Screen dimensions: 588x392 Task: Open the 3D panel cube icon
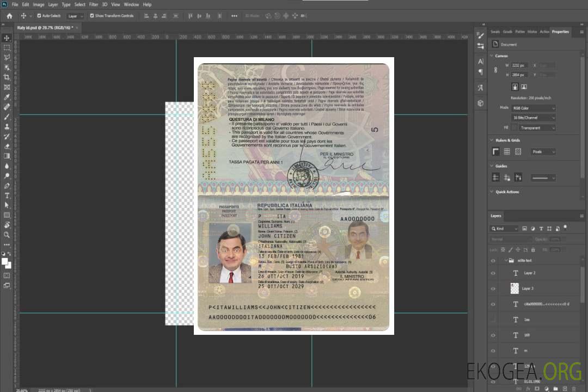tap(480, 103)
